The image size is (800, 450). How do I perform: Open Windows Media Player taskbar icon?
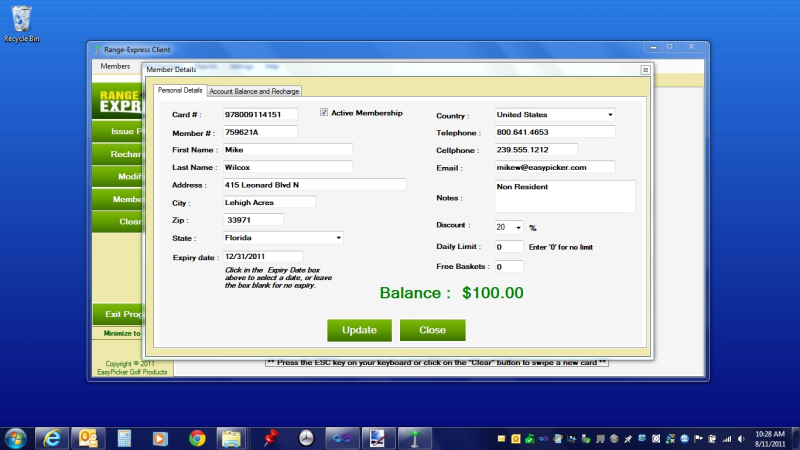(159, 438)
